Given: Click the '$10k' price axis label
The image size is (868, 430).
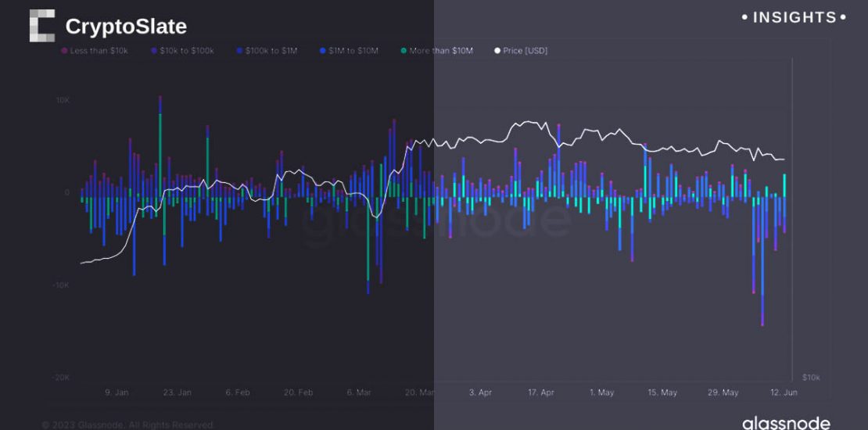Looking at the screenshot, I should 810,377.
